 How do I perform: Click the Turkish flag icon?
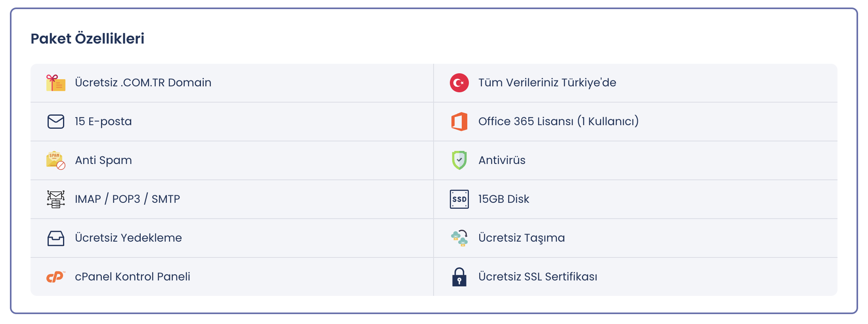[x=459, y=83]
